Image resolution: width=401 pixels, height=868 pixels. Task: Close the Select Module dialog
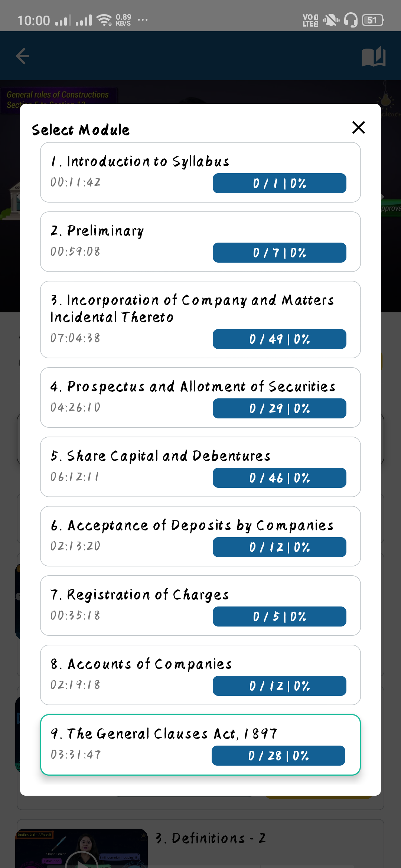pos(358,128)
